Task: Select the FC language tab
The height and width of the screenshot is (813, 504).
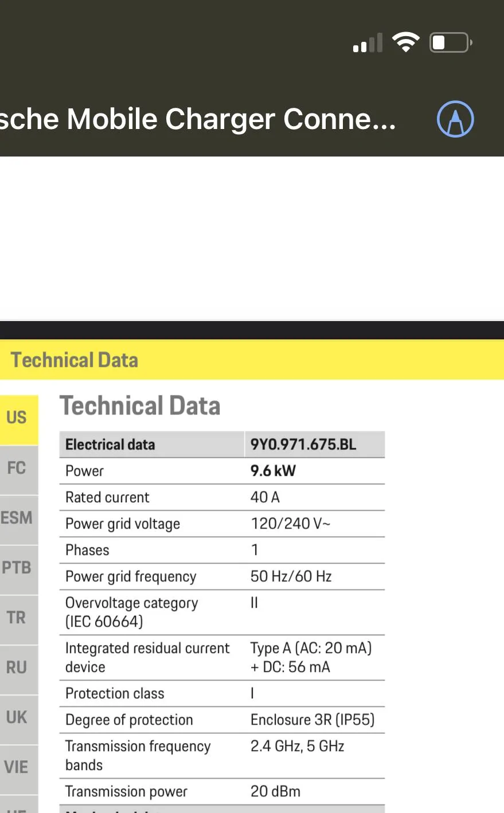Action: [x=19, y=469]
